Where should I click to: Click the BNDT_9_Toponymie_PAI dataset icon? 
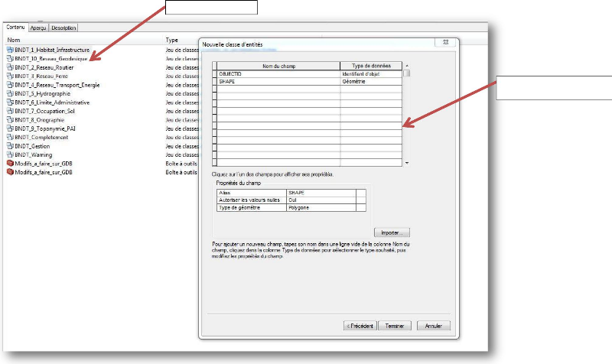point(10,128)
